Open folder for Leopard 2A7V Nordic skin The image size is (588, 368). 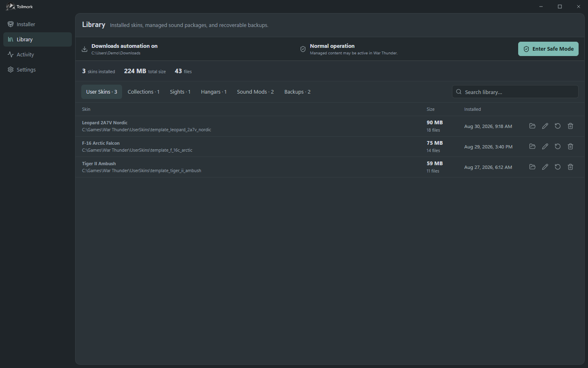(x=532, y=126)
